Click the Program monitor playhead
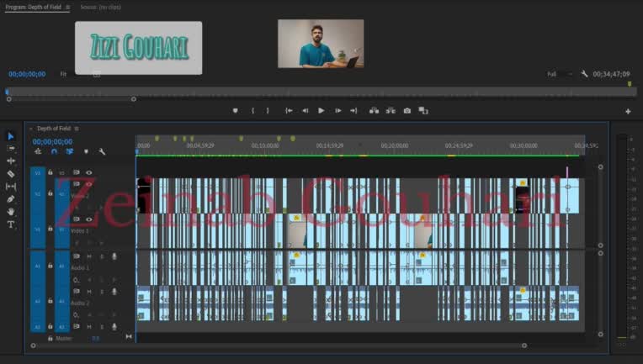This screenshot has height=364, width=643. [x=7, y=92]
